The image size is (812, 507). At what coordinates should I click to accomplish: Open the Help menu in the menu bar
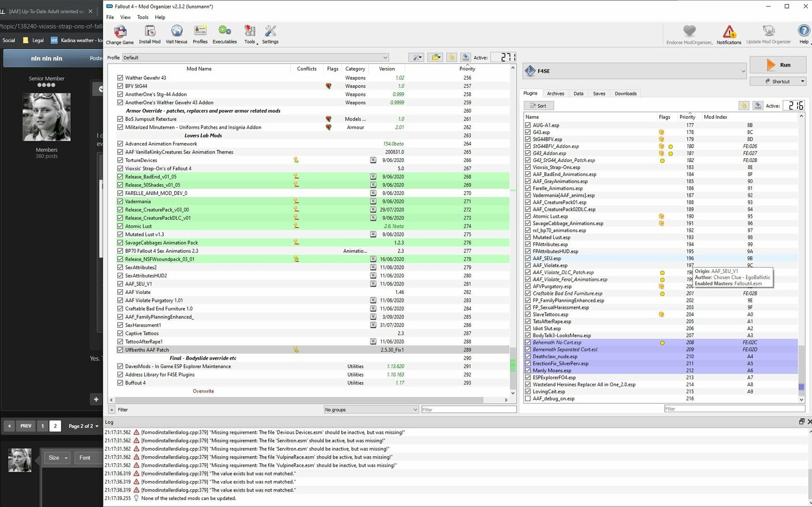click(x=160, y=17)
